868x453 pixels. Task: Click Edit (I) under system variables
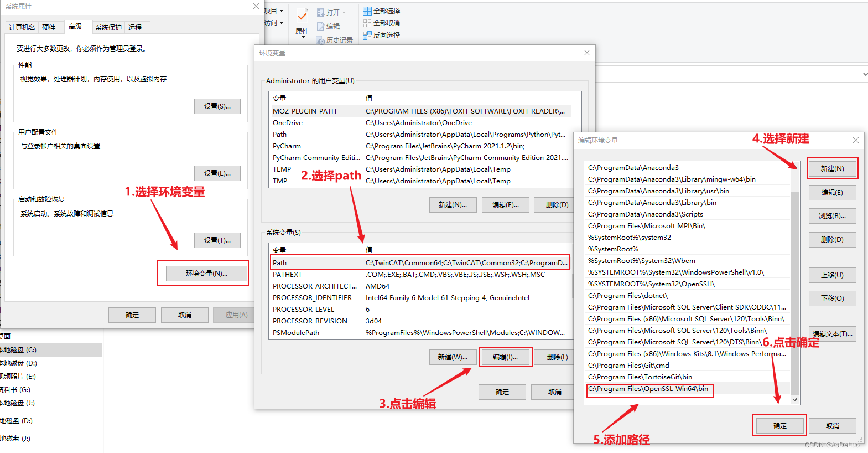pos(506,357)
